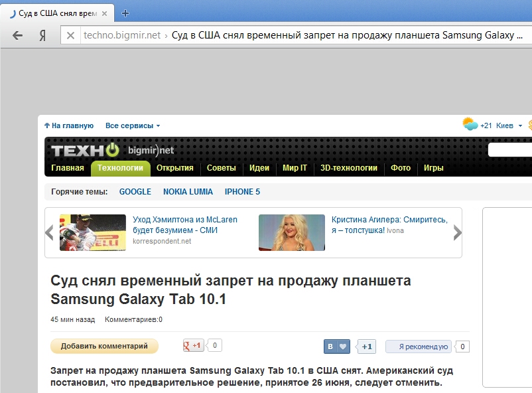This screenshot has height=393, width=532.
Task: Open the Игры menu item
Action: 434,168
